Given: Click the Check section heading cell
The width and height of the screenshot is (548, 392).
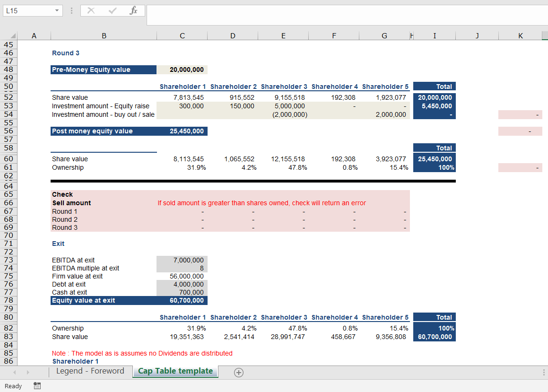Looking at the screenshot, I should pos(104,195).
